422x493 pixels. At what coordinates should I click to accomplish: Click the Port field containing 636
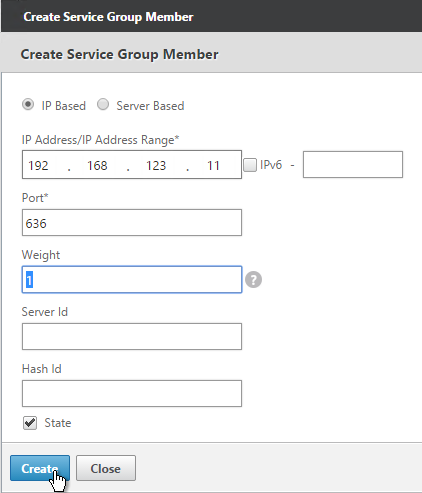click(x=132, y=223)
